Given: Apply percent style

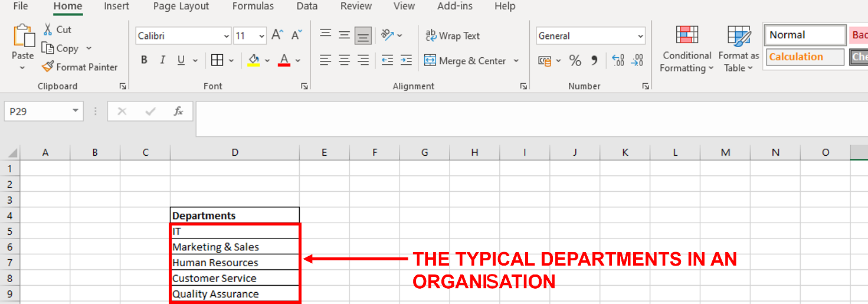Looking at the screenshot, I should coord(575,60).
